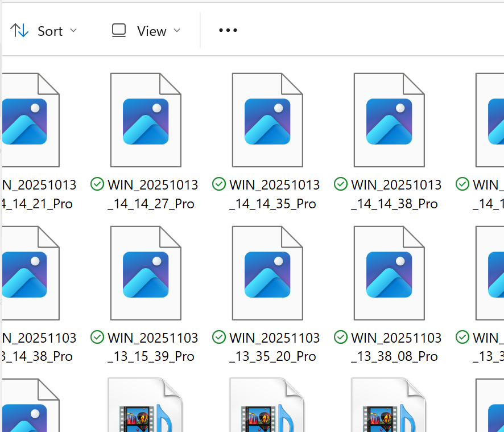Click sync status checkmark of WIN_20251013_14_14_27_Pro
The image size is (504, 432).
pos(97,184)
